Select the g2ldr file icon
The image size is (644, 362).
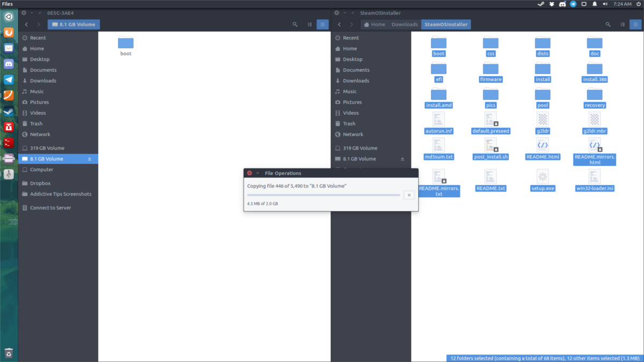[x=543, y=119]
